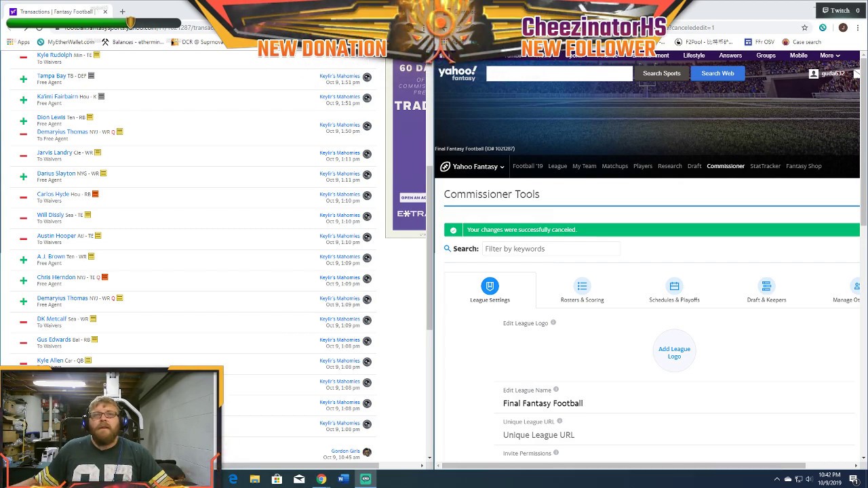Open a new Chrome tab with plus button

pos(122,12)
